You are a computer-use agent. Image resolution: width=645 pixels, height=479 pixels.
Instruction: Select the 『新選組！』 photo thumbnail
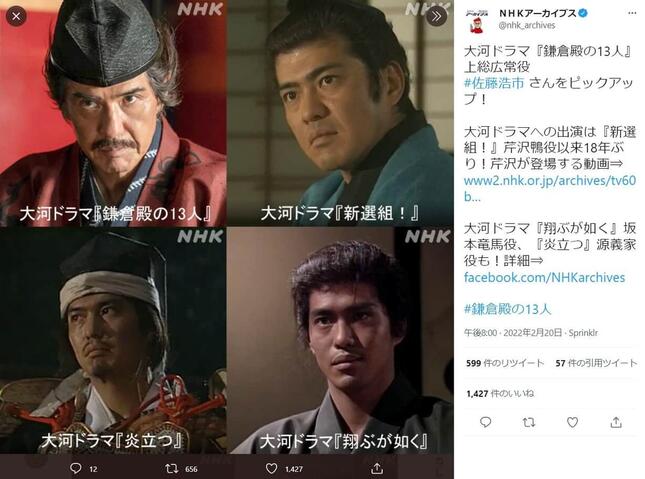(x=341, y=113)
